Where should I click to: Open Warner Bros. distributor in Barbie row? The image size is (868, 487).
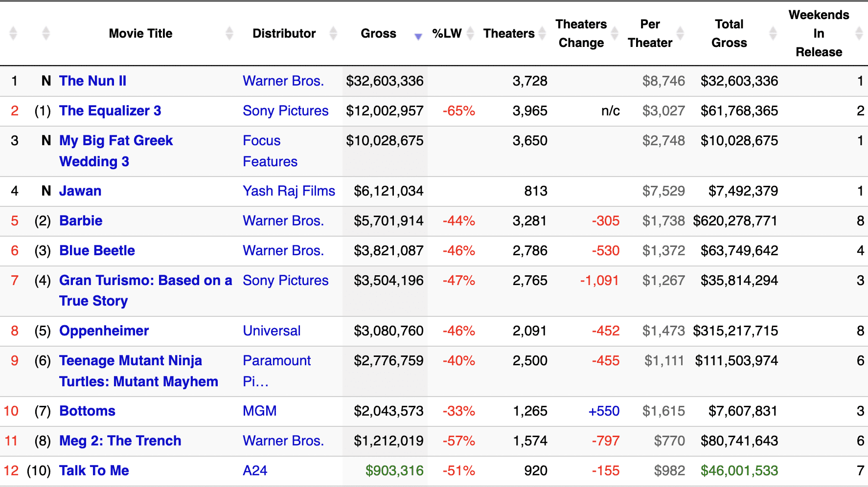tap(283, 221)
